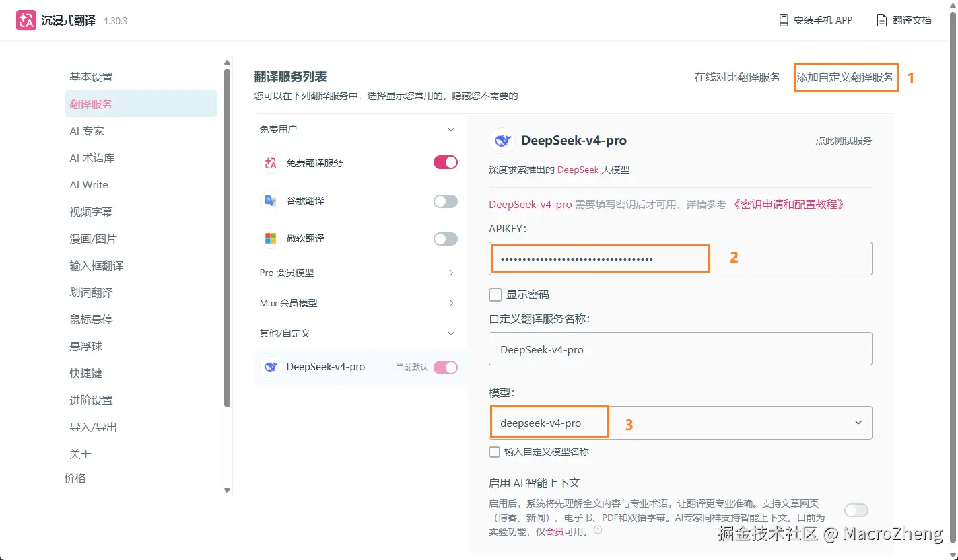This screenshot has height=560, width=958.
Task: Click the DeepSeek logo in the detail header
Action: pyautogui.click(x=502, y=141)
